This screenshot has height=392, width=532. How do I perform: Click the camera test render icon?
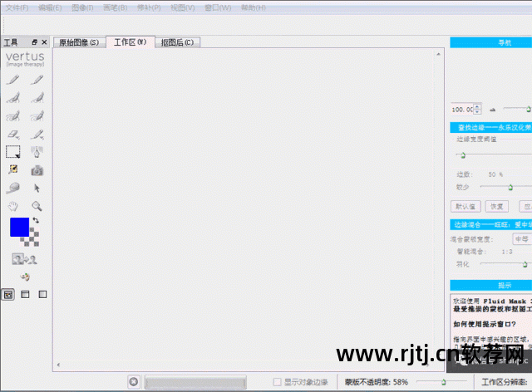coord(37,170)
